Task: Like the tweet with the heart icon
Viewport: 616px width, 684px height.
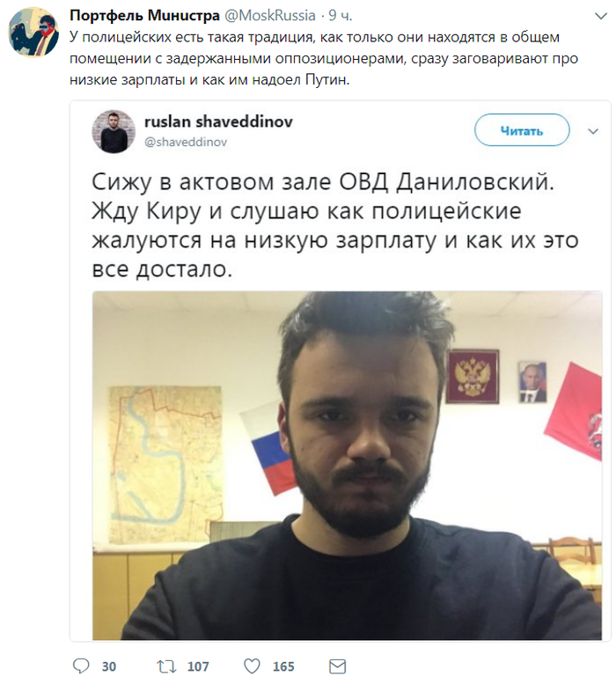Action: (252, 666)
